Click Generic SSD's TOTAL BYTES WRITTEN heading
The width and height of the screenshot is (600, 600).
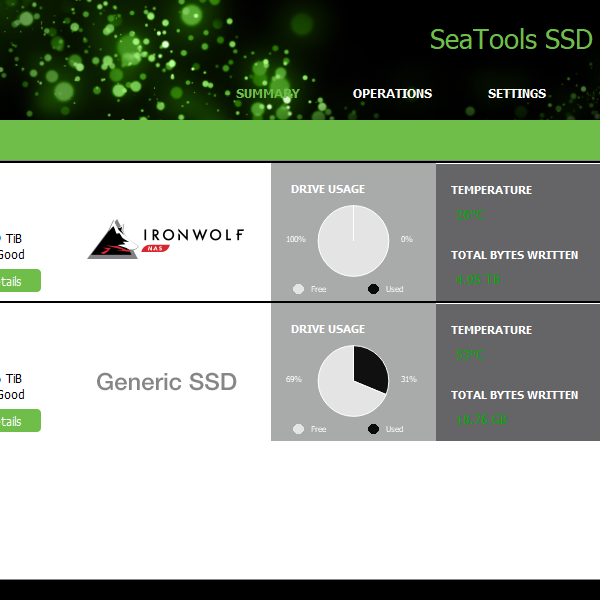click(514, 395)
